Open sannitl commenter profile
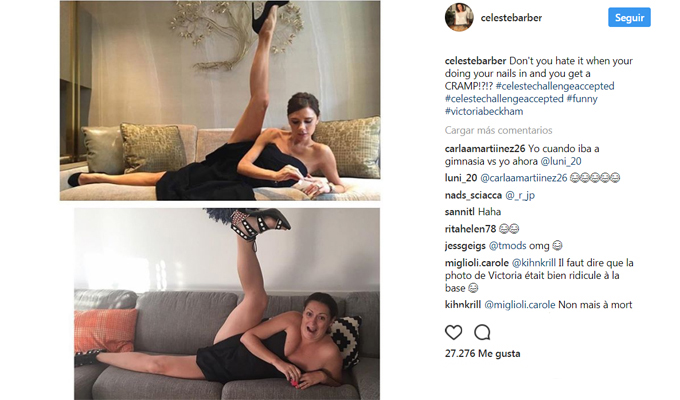This screenshot has height=400, width=680. (459, 212)
